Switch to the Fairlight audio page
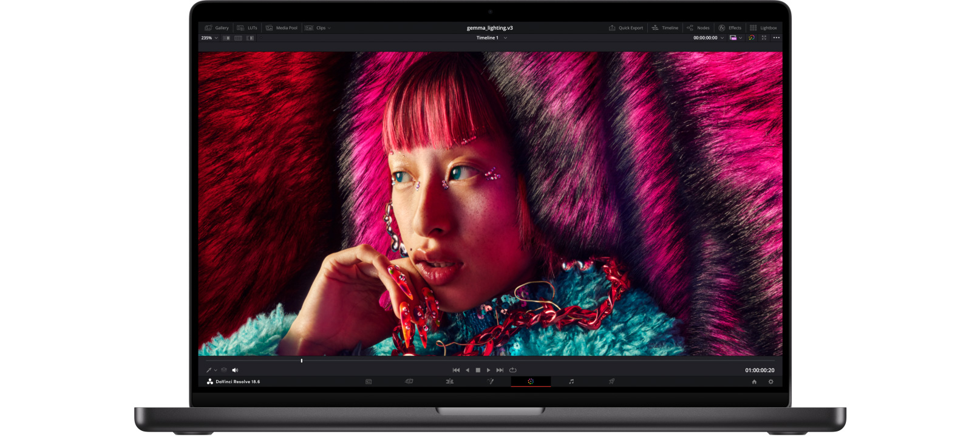Viewport: 980px width, 437px height. [571, 382]
